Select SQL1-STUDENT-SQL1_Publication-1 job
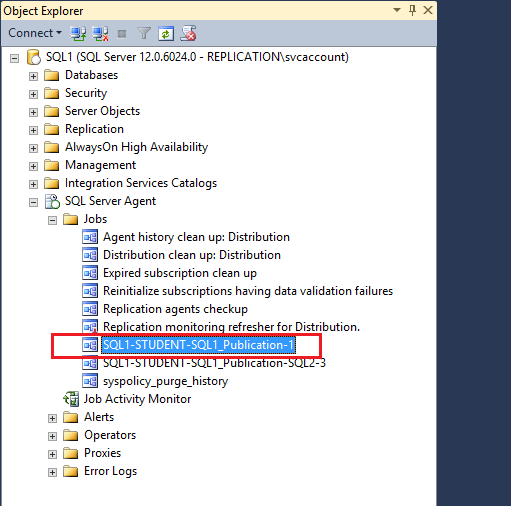511x506 pixels. click(199, 345)
